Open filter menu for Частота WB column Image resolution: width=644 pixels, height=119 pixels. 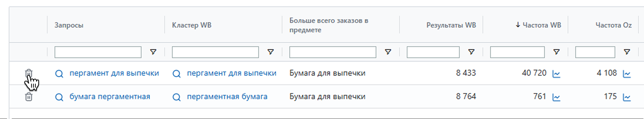556,52
